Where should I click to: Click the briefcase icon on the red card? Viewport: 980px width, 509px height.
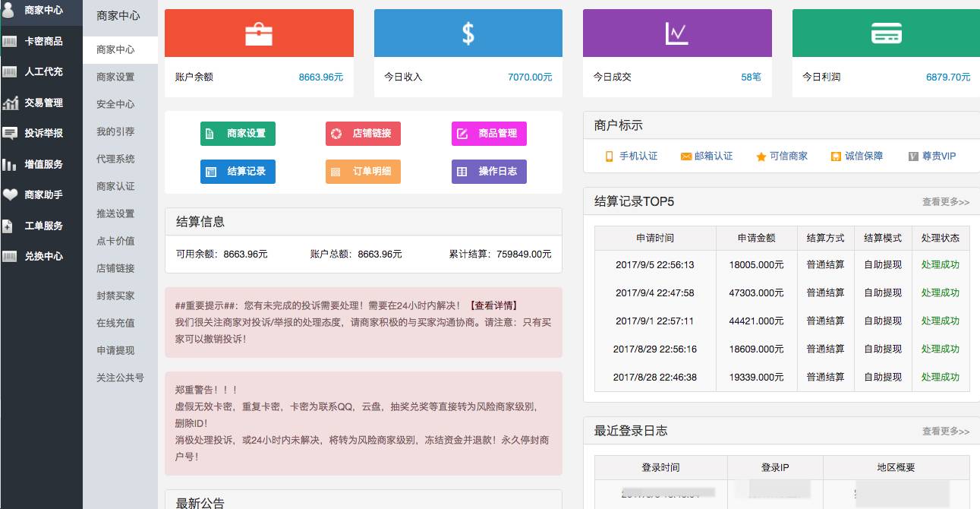pyautogui.click(x=259, y=33)
